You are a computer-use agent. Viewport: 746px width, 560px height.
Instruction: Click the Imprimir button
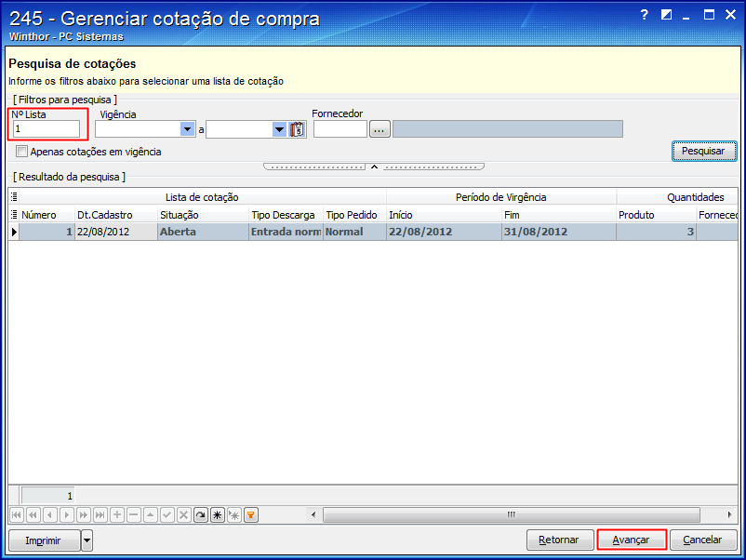pyautogui.click(x=45, y=540)
